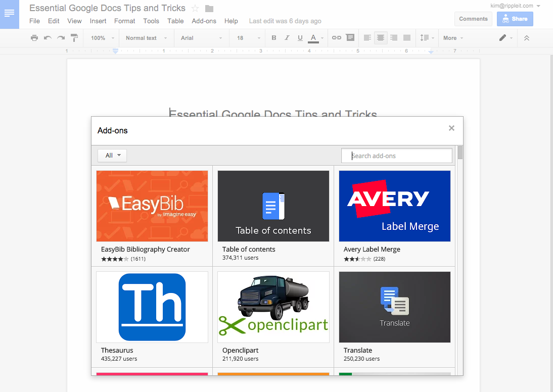Open the File menu
Viewport: 553px width, 392px height.
34,21
